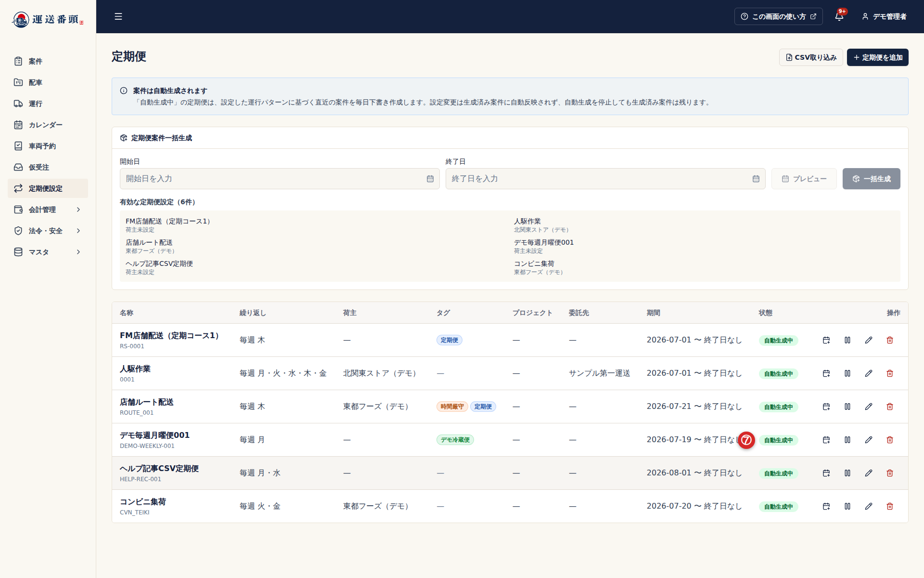Click calendar icon in デモ毎週月曜便001 row
Screen dimensions: 924x578
[826, 440]
